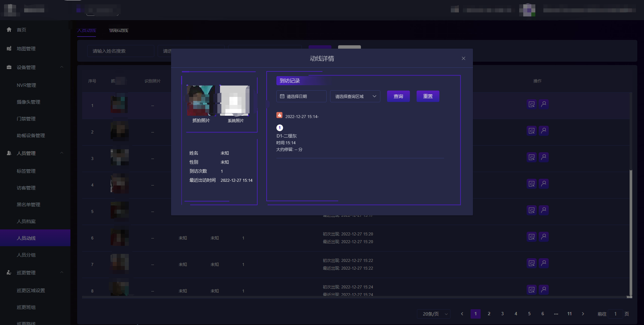The image size is (644, 325).
Task: Go to page 2
Action: point(489,314)
